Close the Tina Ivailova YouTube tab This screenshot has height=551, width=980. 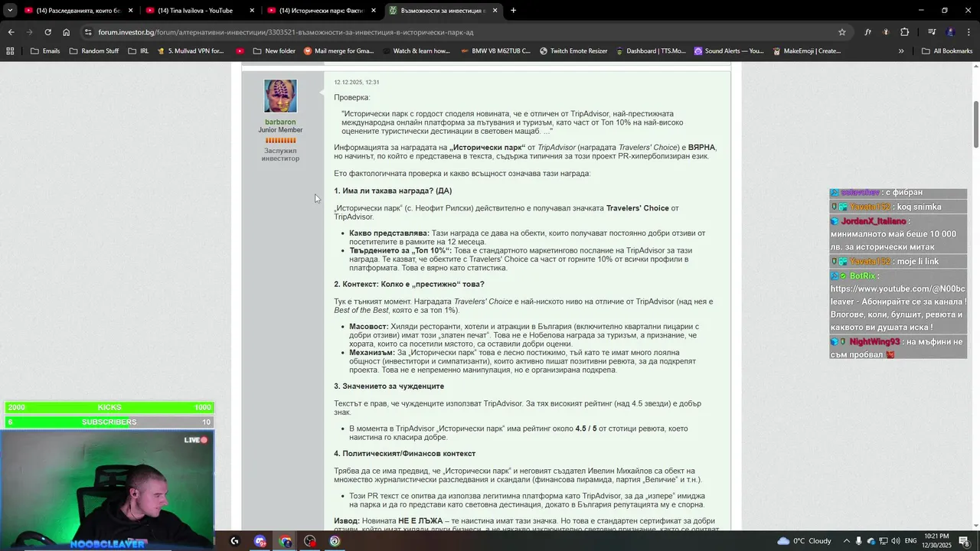pyautogui.click(x=252, y=11)
